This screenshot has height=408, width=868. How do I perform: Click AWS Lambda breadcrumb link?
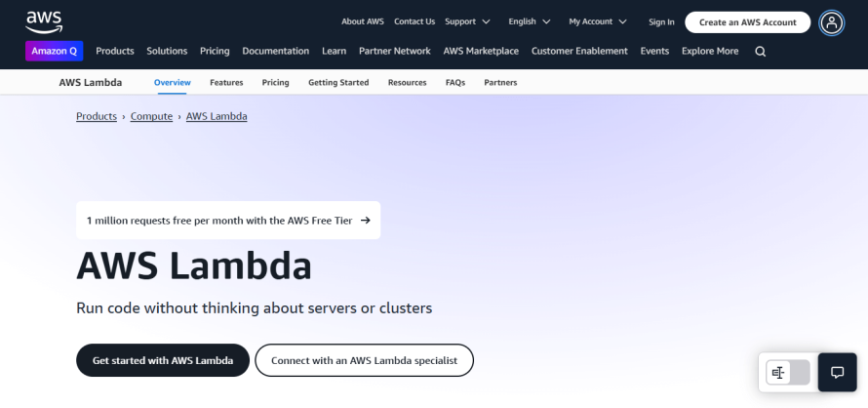click(217, 116)
